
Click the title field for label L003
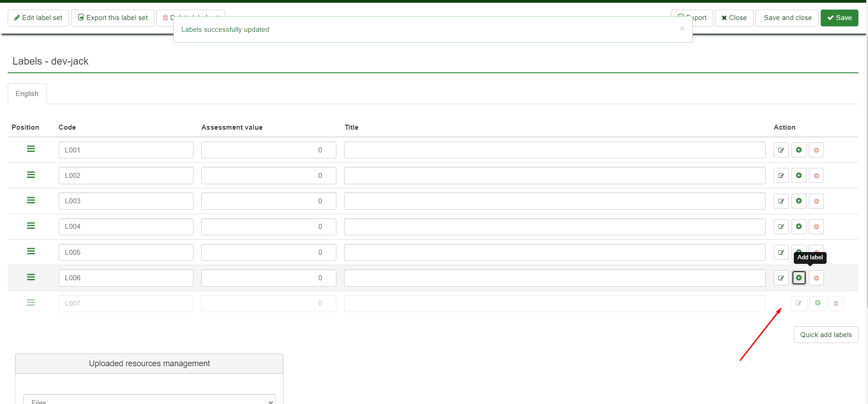point(554,201)
